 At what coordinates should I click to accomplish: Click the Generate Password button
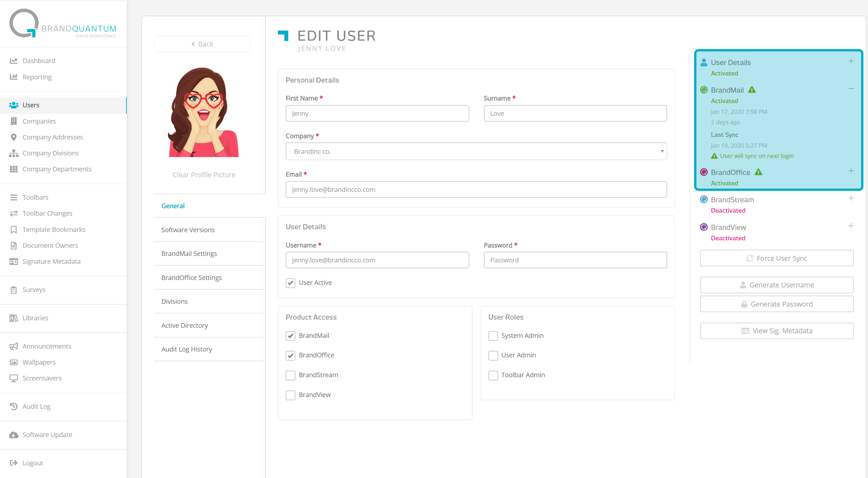pyautogui.click(x=776, y=304)
